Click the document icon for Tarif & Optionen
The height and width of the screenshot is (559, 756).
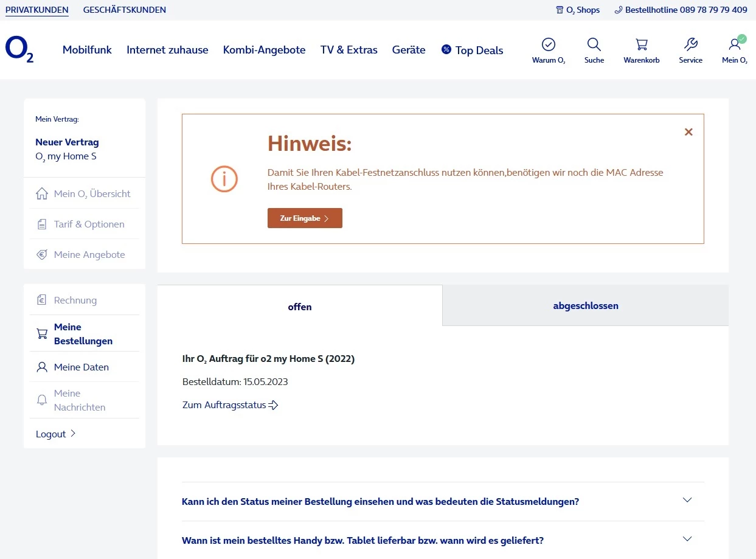(42, 224)
